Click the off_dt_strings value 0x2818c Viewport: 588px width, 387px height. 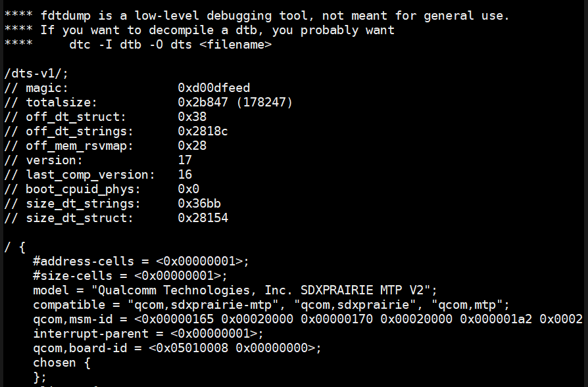(203, 131)
